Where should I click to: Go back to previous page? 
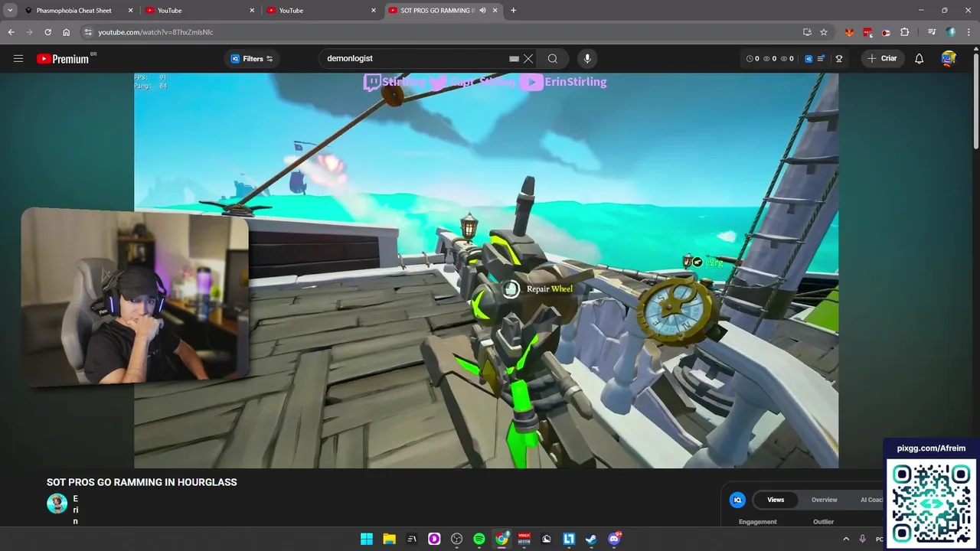11,32
